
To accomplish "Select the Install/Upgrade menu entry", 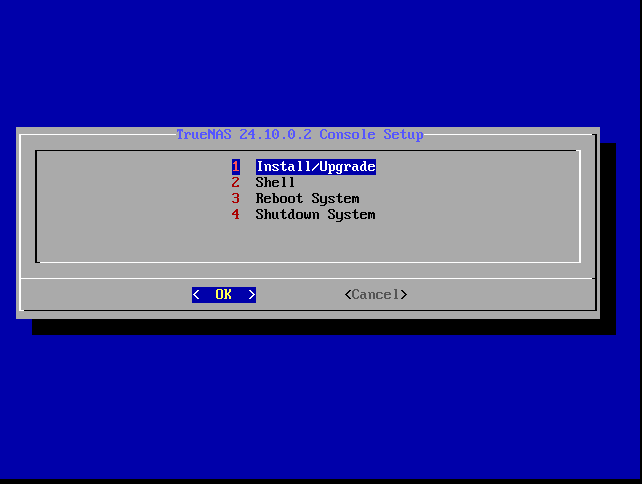I will pos(315,167).
